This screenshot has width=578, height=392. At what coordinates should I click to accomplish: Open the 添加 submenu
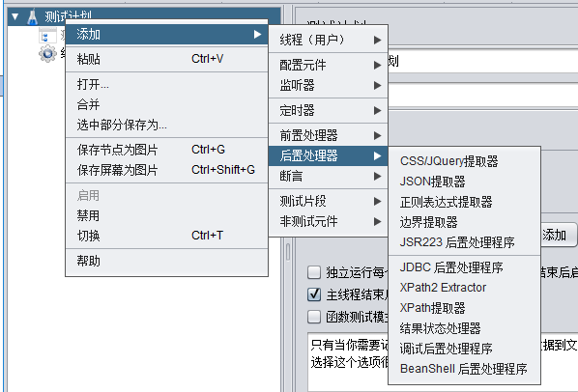click(166, 34)
